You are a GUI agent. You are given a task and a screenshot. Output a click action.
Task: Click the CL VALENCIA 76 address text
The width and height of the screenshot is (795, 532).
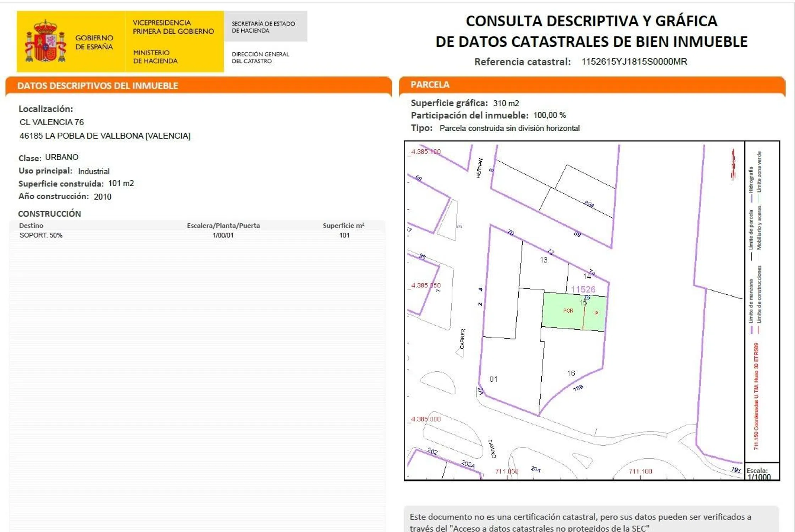(x=52, y=122)
